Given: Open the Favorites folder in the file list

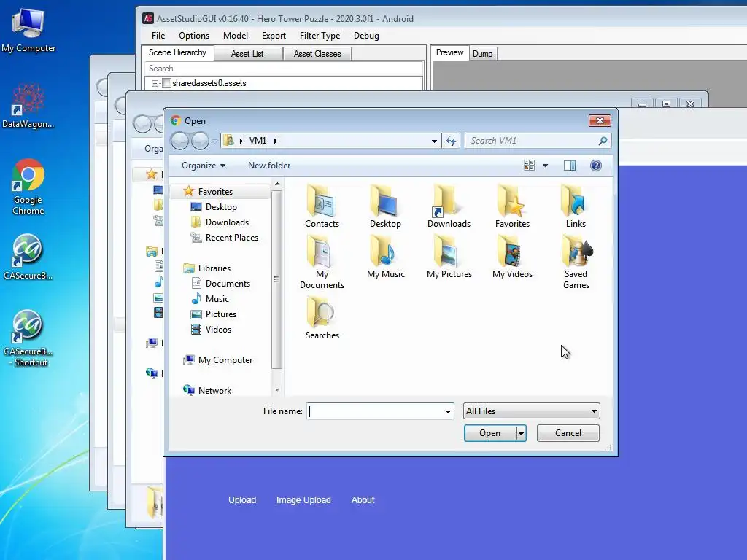Looking at the screenshot, I should 512,206.
